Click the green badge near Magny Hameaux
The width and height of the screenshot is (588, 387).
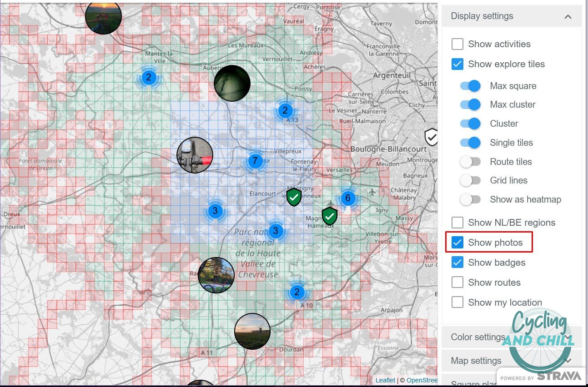[329, 216]
